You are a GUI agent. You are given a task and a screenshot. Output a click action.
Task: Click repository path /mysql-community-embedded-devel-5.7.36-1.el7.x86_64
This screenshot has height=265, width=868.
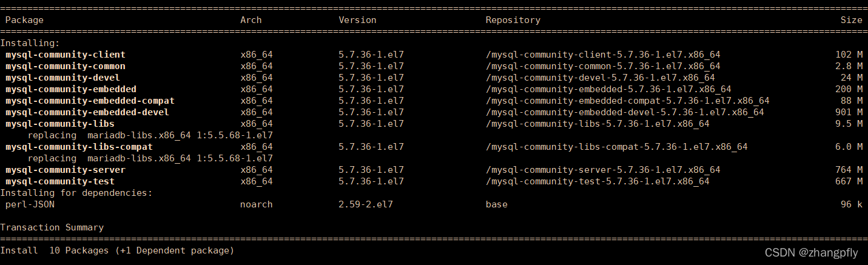pyautogui.click(x=625, y=112)
